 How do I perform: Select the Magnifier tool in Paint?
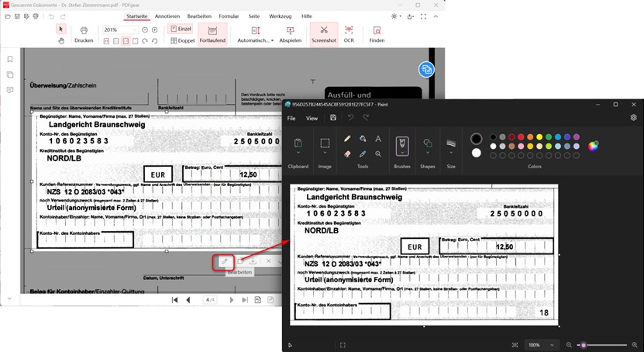click(378, 154)
